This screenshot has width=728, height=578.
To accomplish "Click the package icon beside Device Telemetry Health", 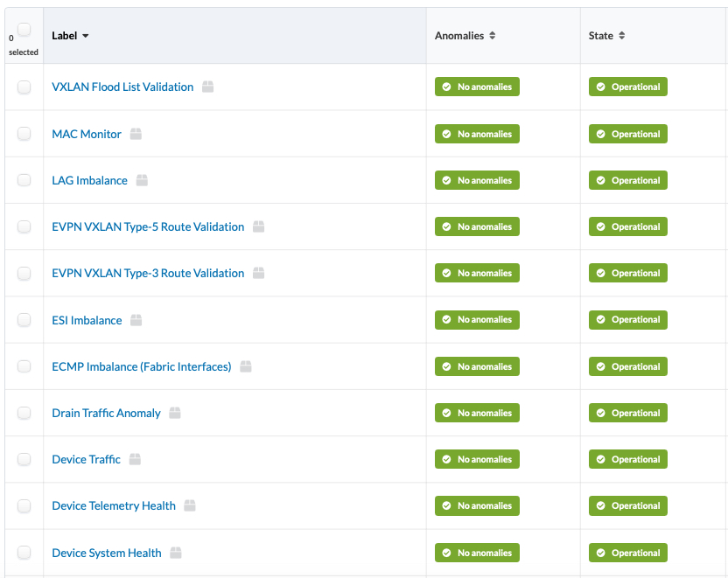I will coord(189,505).
